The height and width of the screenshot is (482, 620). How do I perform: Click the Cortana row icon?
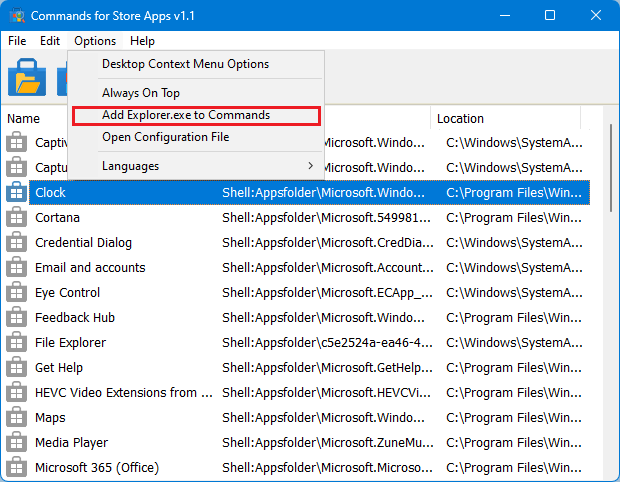pos(16,217)
